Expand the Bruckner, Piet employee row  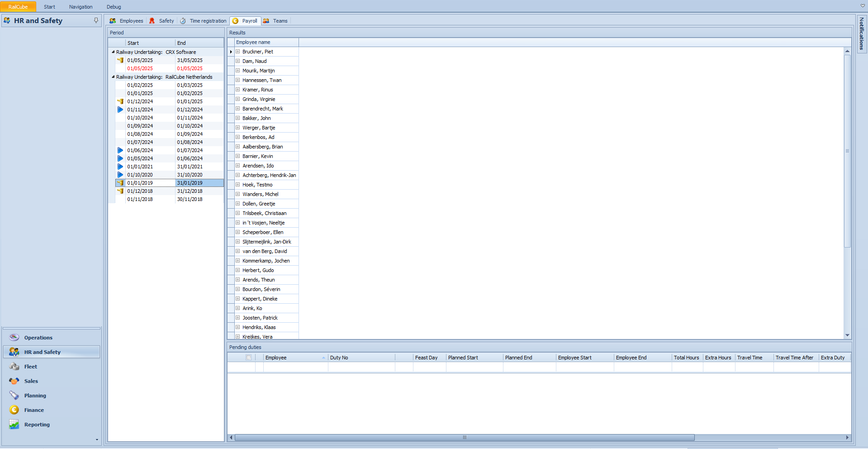point(237,52)
